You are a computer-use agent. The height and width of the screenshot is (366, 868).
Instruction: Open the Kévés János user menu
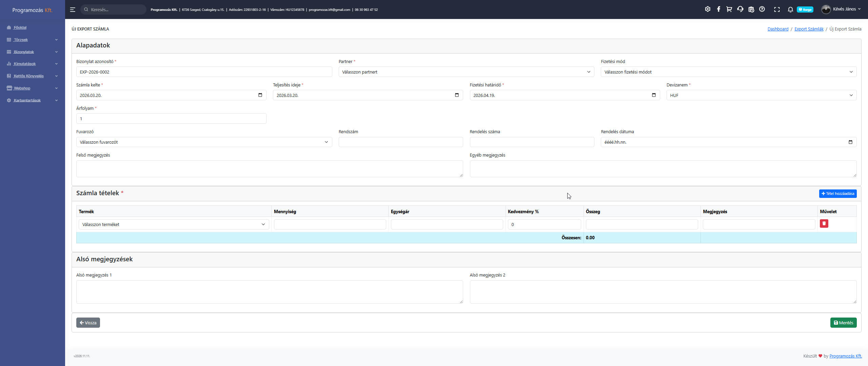coord(841,9)
